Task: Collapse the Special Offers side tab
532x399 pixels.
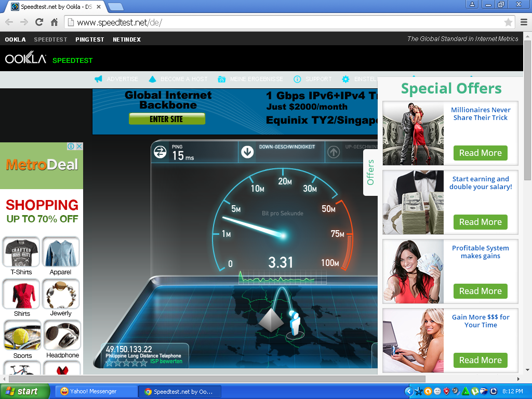Action: (370, 172)
